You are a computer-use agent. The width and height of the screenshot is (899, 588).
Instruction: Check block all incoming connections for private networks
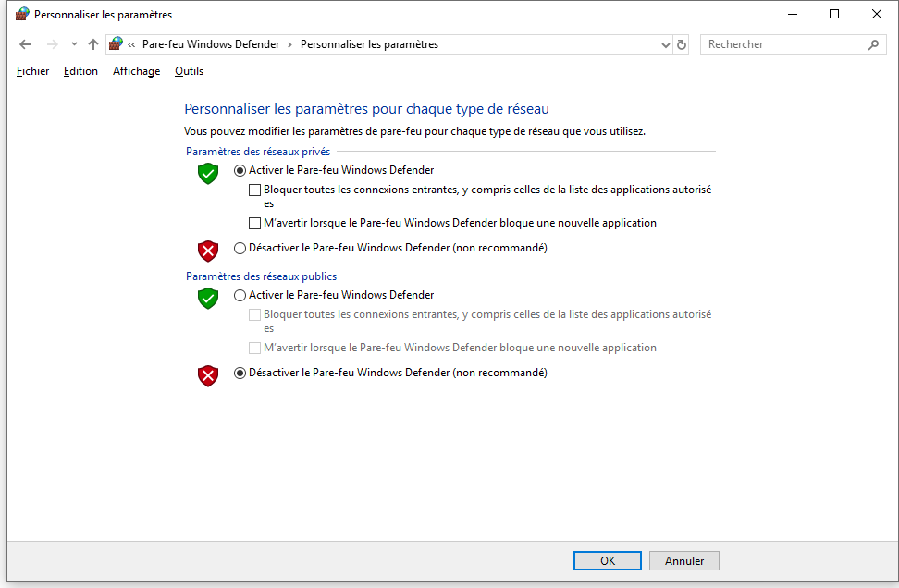tap(254, 190)
